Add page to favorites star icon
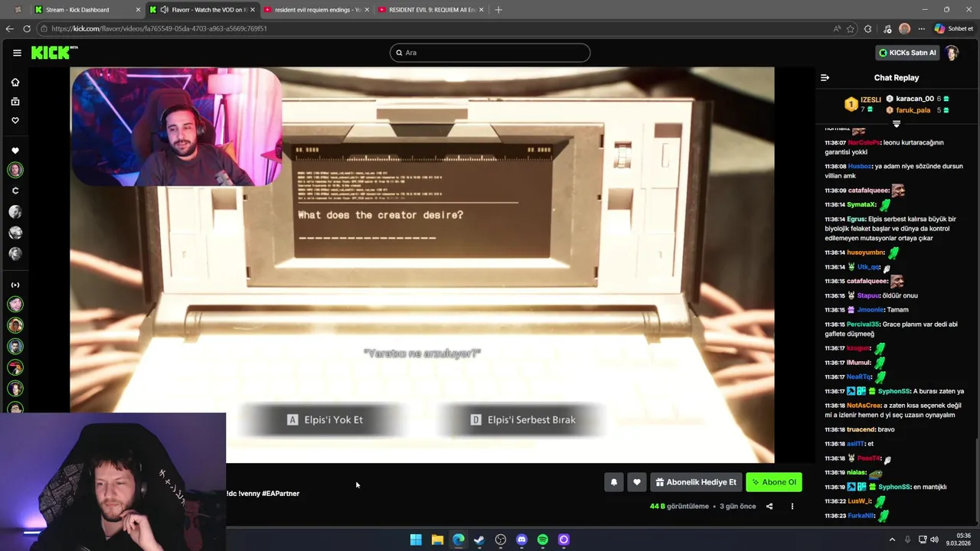The height and width of the screenshot is (551, 980). click(x=851, y=28)
